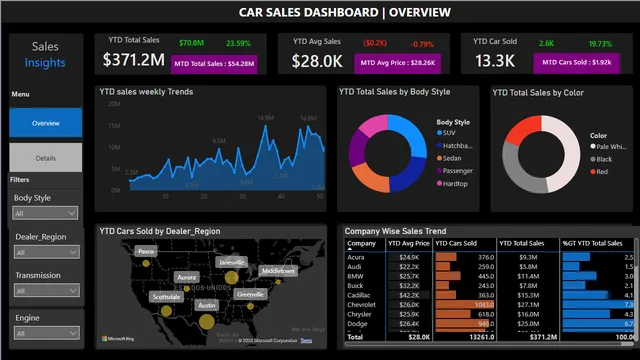The image size is (640, 360).
Task: Sort table by Company column header
Action: 361,243
